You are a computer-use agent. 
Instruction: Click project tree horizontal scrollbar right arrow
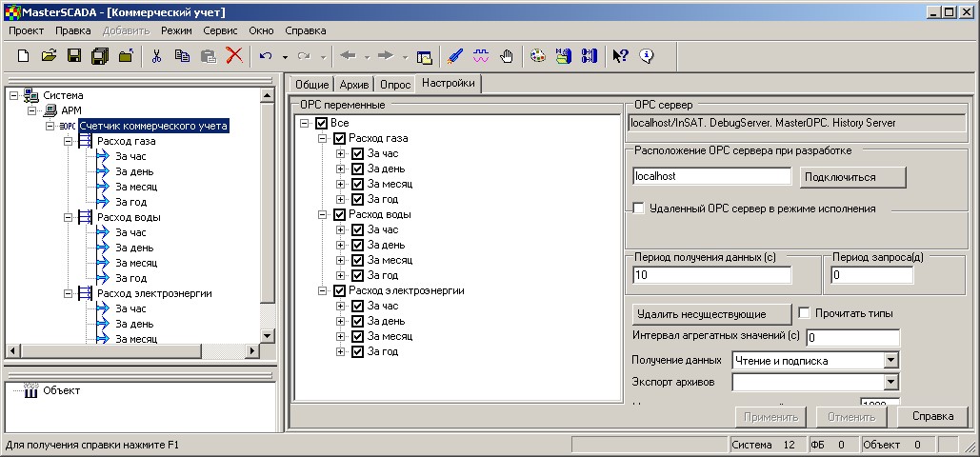[252, 350]
